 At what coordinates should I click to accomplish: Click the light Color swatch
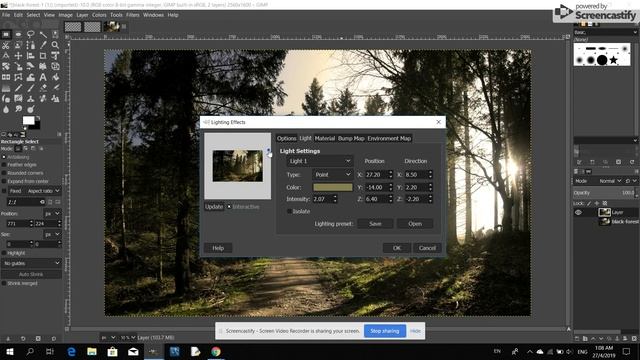pyautogui.click(x=333, y=187)
